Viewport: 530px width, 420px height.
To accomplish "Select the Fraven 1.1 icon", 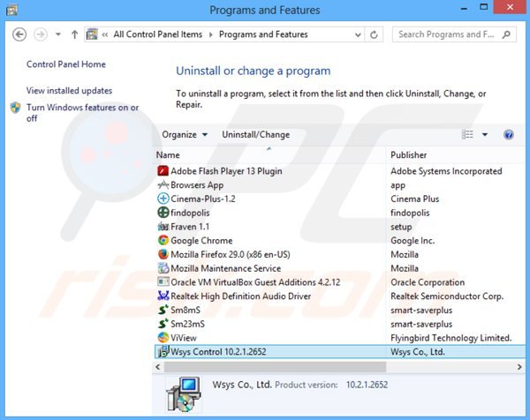I will coord(163,227).
